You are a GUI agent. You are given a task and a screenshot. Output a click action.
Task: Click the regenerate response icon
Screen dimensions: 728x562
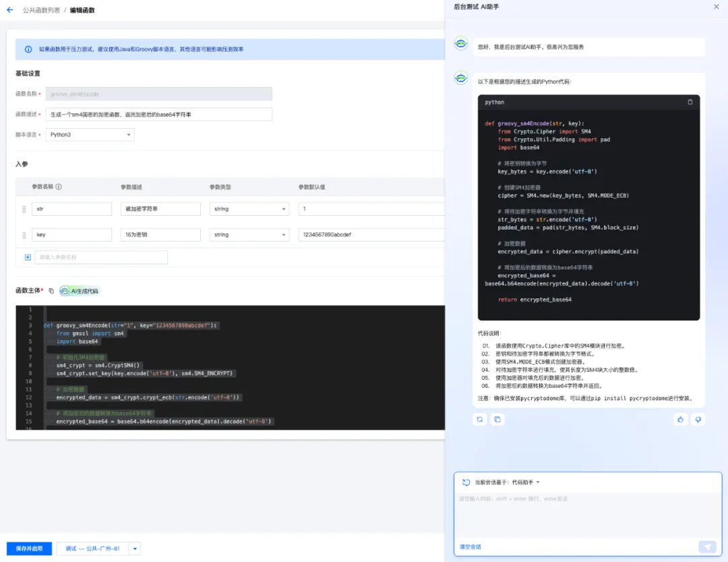480,419
